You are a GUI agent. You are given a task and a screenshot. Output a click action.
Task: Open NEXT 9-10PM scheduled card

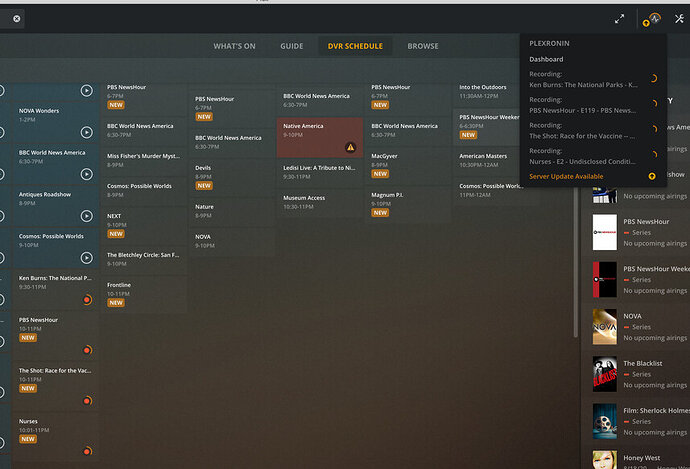coord(144,225)
